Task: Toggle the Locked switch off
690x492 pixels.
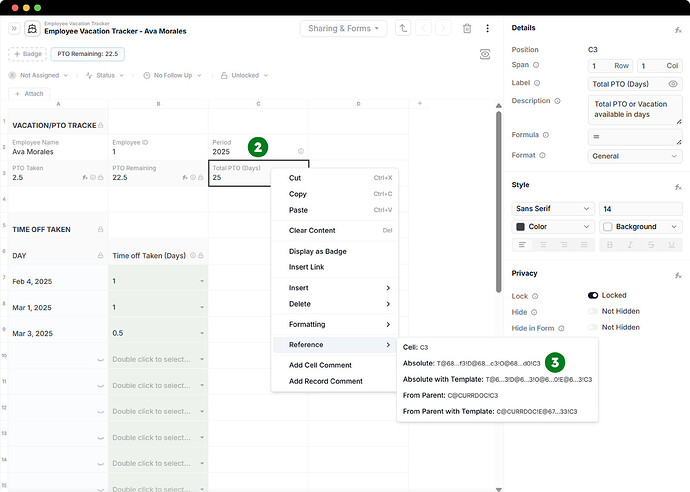Action: coord(593,296)
